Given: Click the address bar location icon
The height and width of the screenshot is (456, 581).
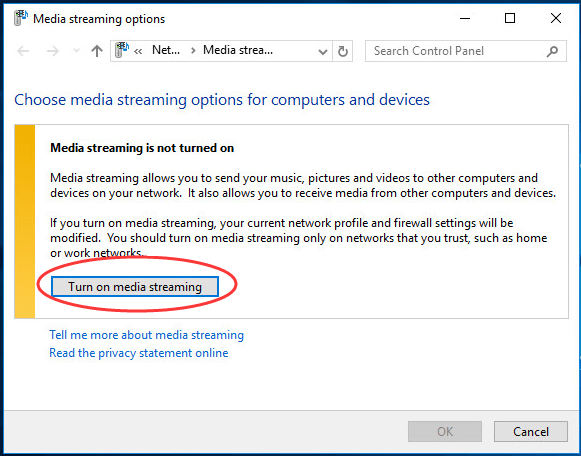Looking at the screenshot, I should pyautogui.click(x=122, y=50).
